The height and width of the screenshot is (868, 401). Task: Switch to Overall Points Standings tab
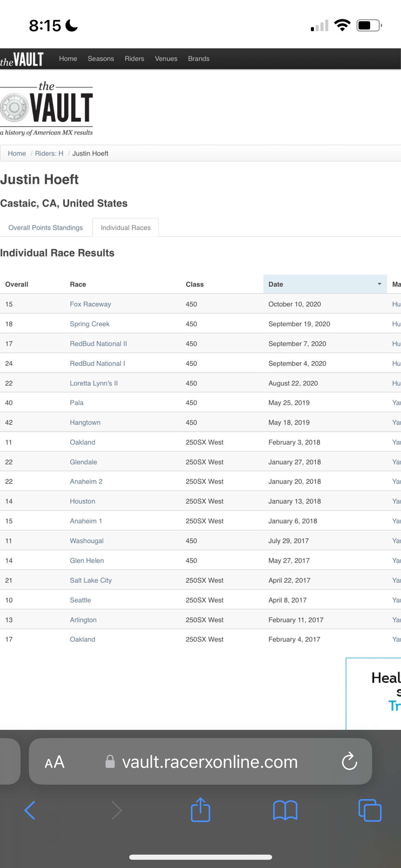coord(46,228)
